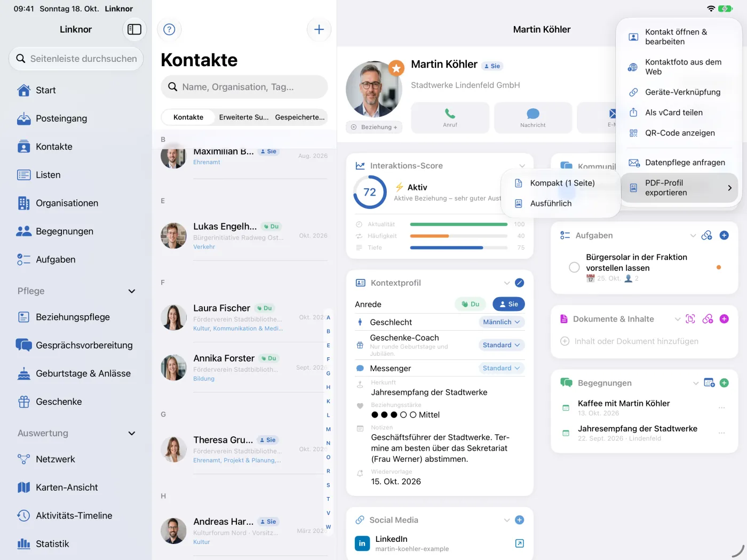The image size is (747, 560).
Task: Collapse the Interaktions-Score card
Action: tap(522, 166)
